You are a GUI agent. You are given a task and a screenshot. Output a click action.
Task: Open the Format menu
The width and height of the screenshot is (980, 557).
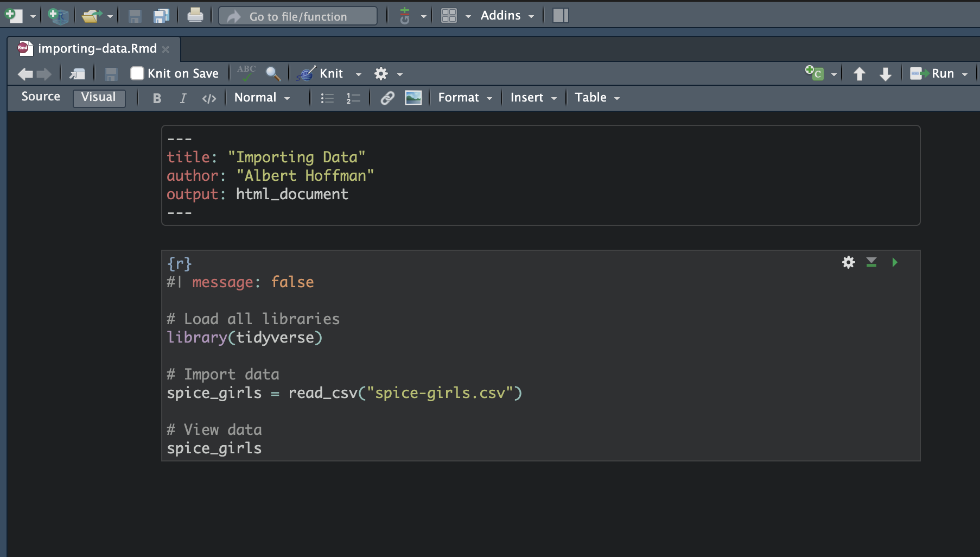[x=464, y=98]
